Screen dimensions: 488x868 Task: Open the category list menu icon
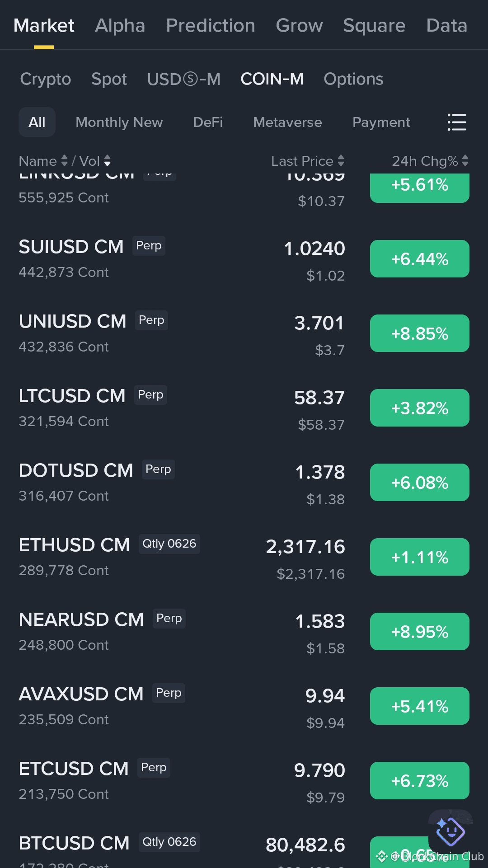[457, 122]
